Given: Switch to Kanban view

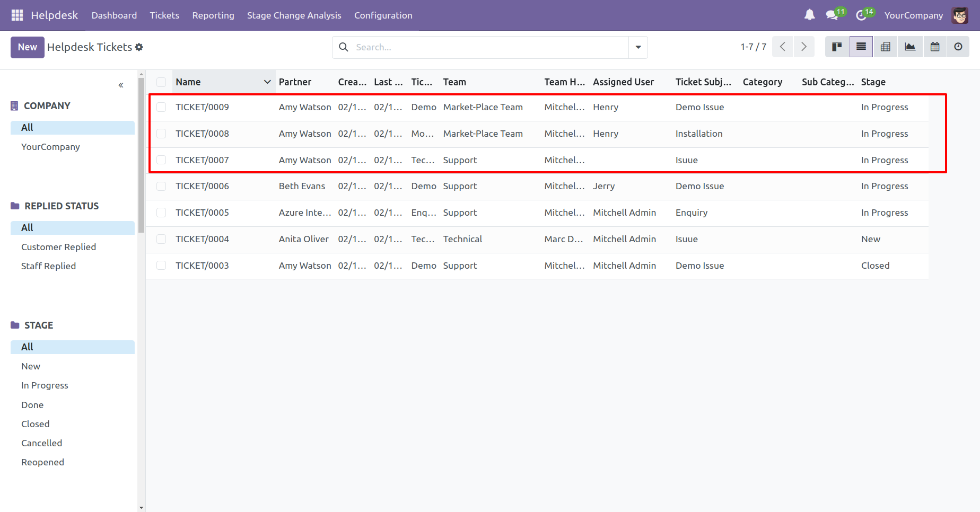Looking at the screenshot, I should [837, 47].
